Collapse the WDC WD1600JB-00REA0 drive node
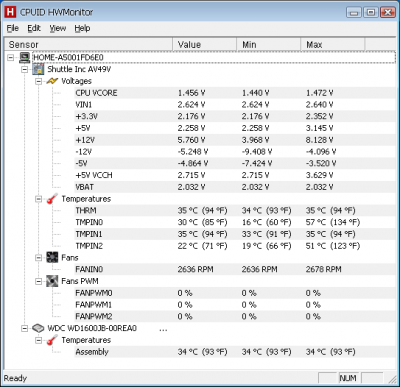The width and height of the screenshot is (400, 387). tap(25, 328)
